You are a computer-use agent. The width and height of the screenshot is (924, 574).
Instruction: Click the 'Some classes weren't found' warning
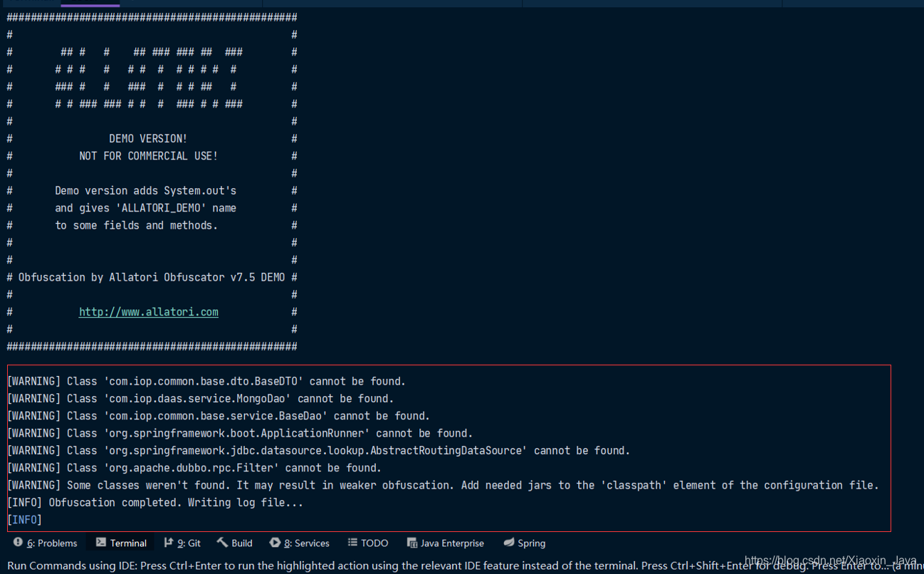click(443, 485)
